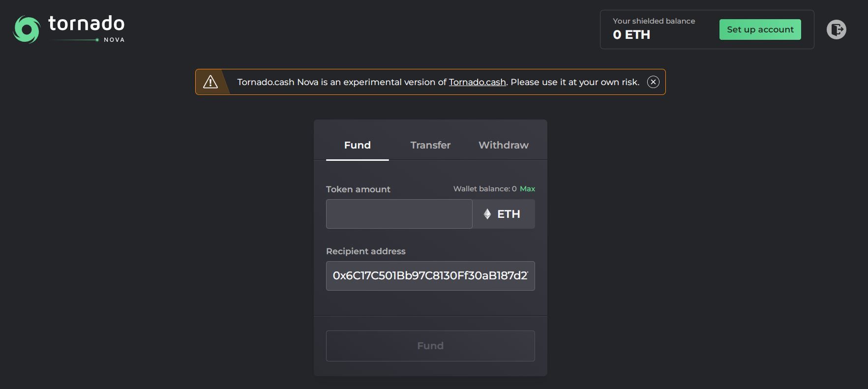Click the Recipient address label

click(x=366, y=251)
